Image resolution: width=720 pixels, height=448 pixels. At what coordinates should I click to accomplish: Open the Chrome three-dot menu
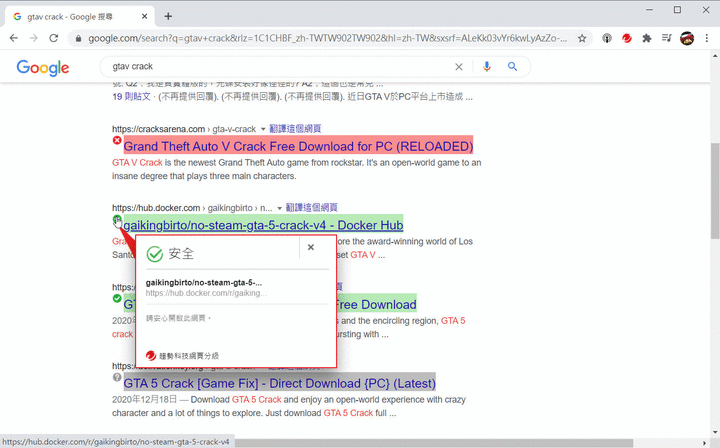[707, 38]
